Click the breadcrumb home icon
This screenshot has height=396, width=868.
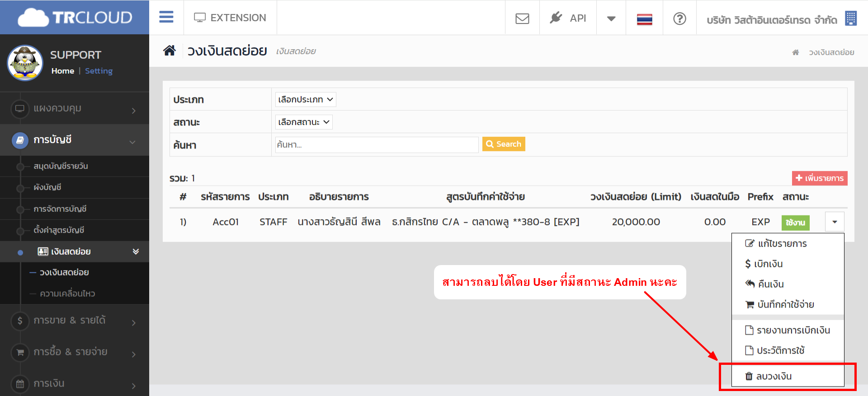796,52
